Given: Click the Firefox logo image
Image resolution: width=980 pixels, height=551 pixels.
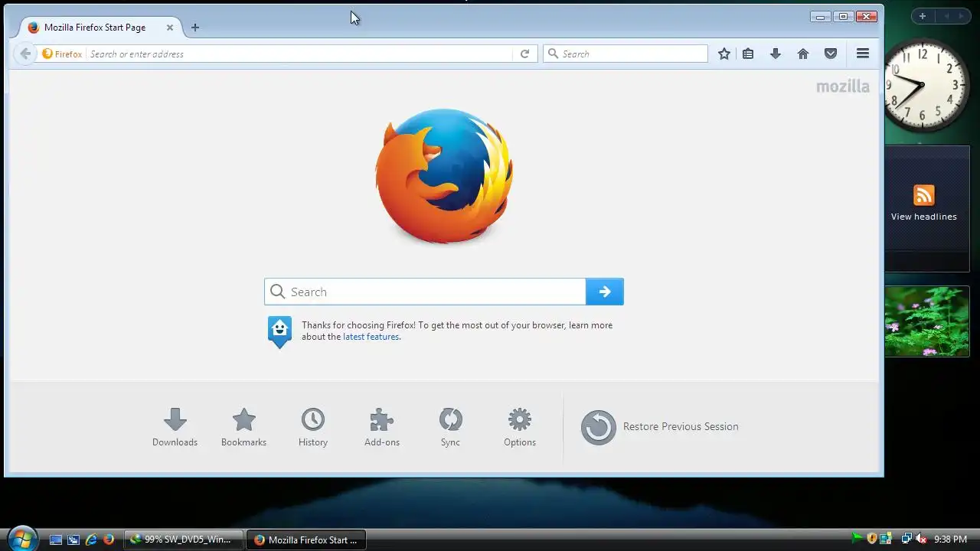Looking at the screenshot, I should click(x=444, y=176).
